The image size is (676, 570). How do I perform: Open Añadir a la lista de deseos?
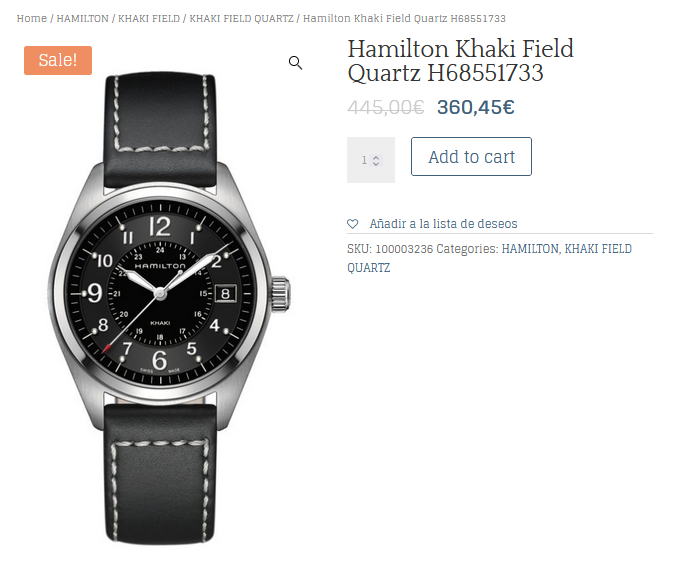coord(443,224)
